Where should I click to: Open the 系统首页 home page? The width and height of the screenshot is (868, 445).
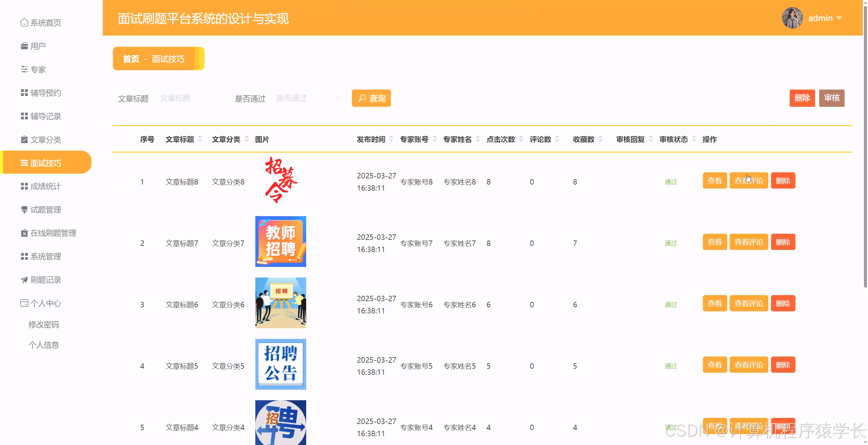(45, 22)
